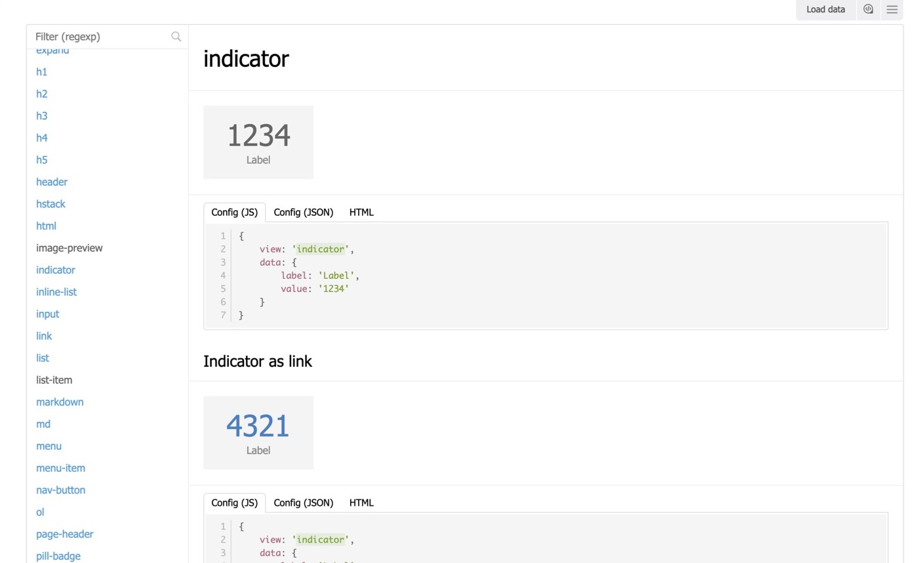Select the input component in sidebar
Image resolution: width=924 pixels, height=563 pixels.
click(47, 314)
